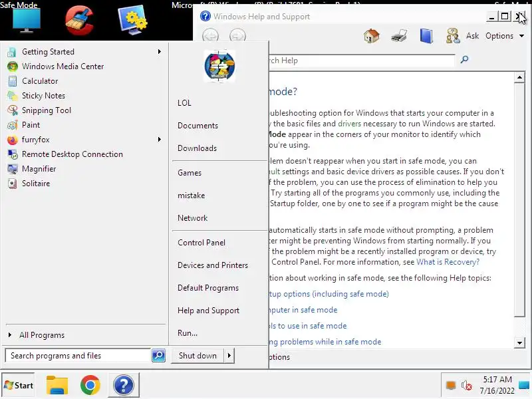Maximize the Windows Help and Support window
Image resolution: width=532 pixels, height=399 pixels.
[x=505, y=16]
